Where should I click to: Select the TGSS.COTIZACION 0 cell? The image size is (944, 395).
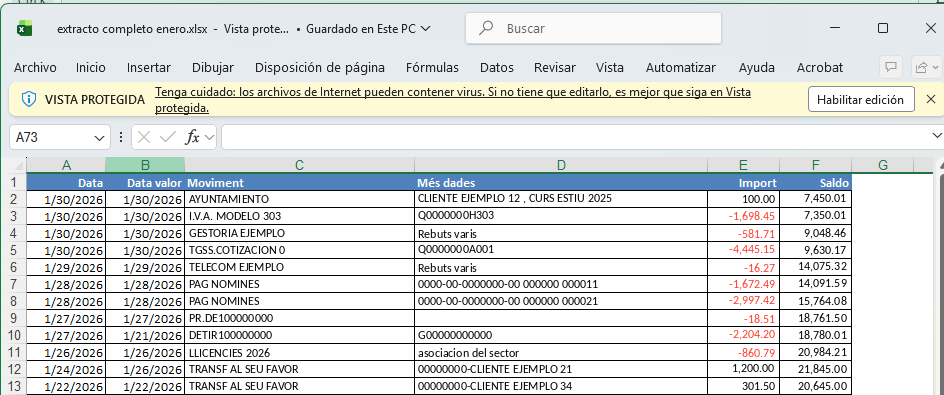click(300, 250)
